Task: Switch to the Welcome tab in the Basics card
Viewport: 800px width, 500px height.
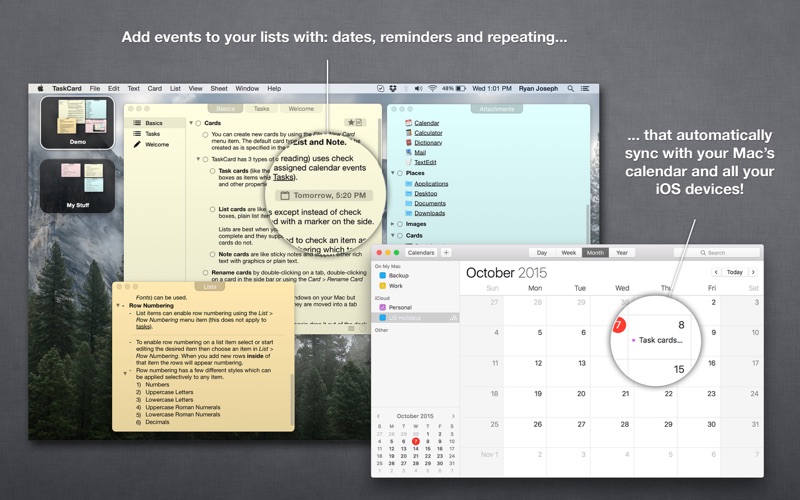Action: 301,109
